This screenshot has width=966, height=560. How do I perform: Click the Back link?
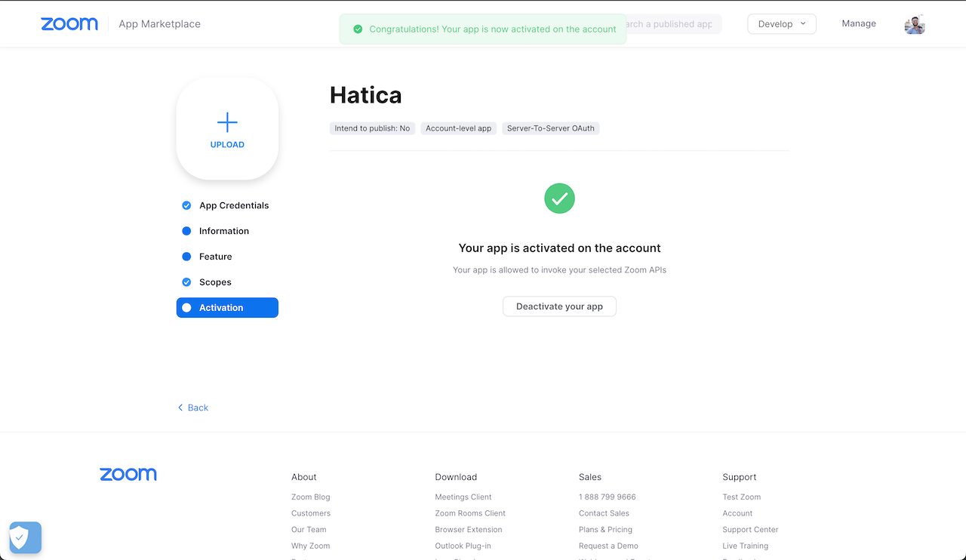[x=198, y=408]
